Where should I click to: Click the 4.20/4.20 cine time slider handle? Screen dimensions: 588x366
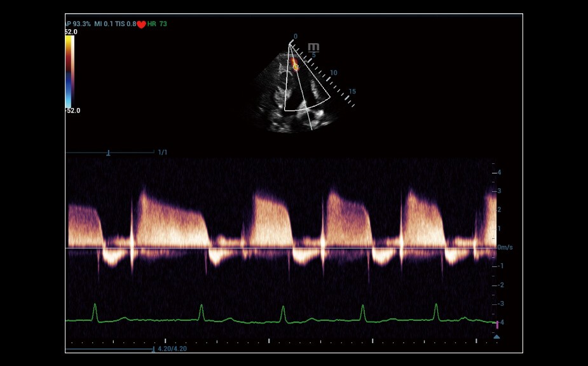tap(152, 349)
